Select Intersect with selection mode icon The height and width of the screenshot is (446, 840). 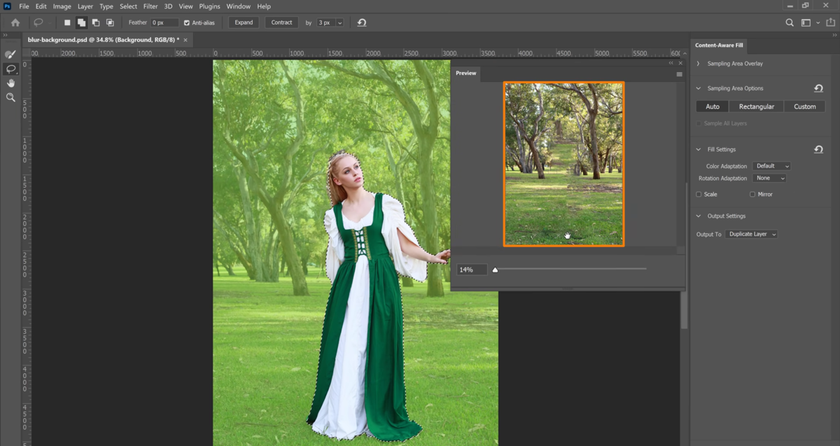pyautogui.click(x=110, y=22)
